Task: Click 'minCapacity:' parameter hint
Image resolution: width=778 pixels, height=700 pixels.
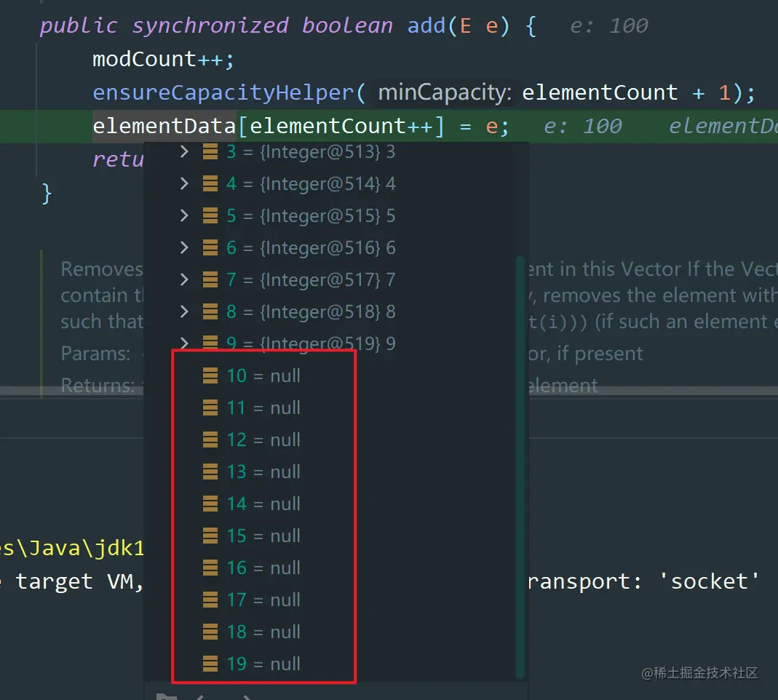Action: point(444,92)
